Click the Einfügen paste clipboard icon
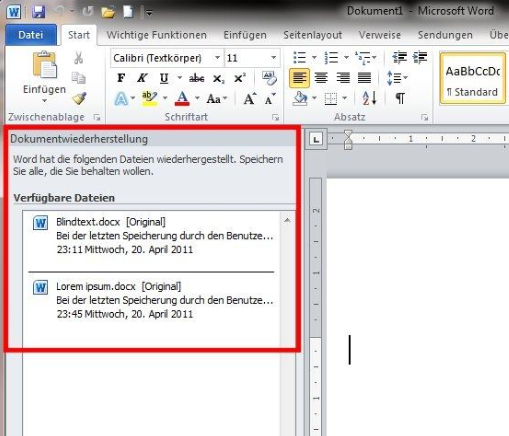Screen dimensions: 509x436 coord(44,65)
